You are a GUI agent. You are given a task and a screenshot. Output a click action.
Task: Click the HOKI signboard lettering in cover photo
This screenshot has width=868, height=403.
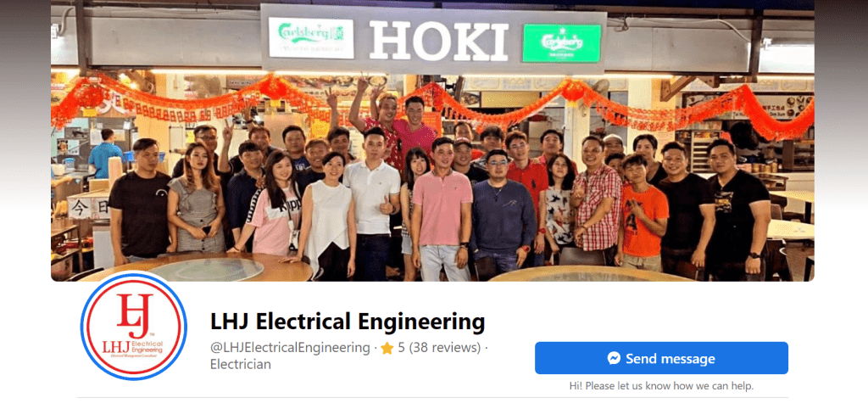coord(438,41)
